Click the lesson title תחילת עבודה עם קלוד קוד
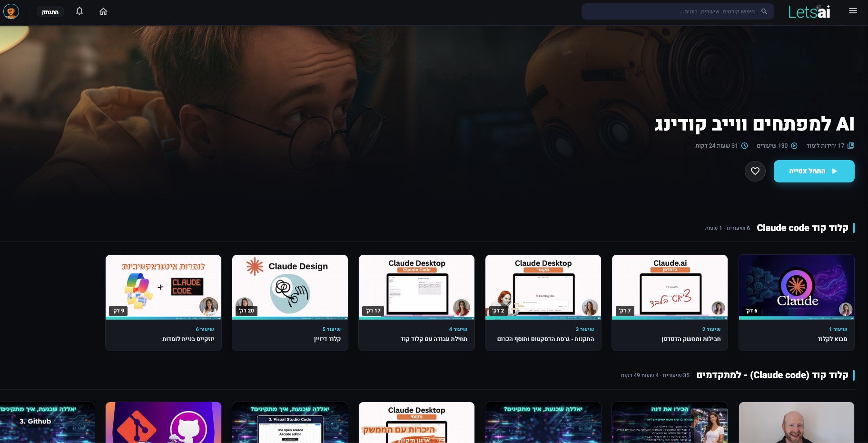Viewport: 868px width, 443px height. click(x=434, y=339)
